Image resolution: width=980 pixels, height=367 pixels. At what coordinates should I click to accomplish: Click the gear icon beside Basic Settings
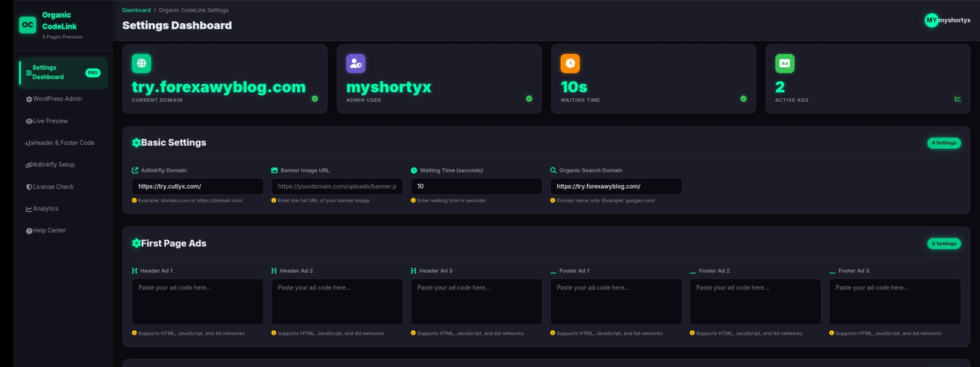tap(136, 143)
